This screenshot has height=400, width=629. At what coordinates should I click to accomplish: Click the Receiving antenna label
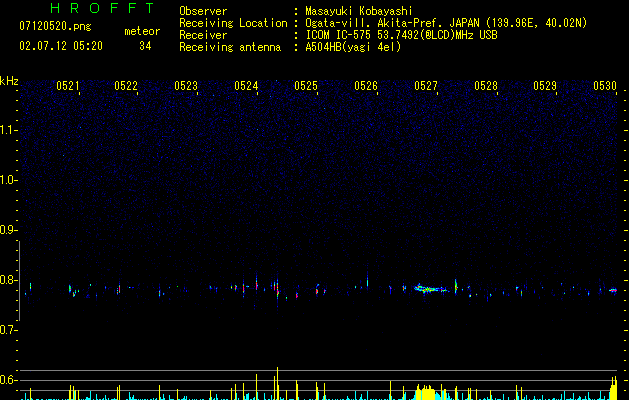[x=230, y=47]
